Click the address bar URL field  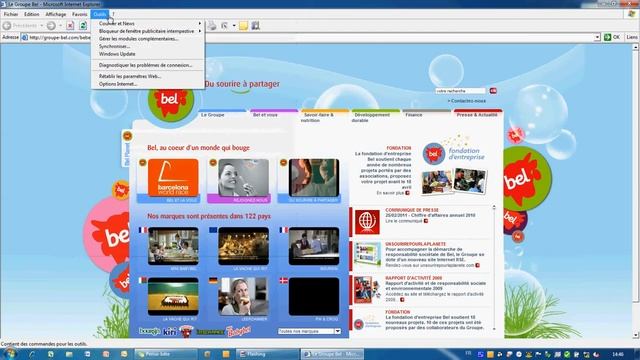coord(310,37)
